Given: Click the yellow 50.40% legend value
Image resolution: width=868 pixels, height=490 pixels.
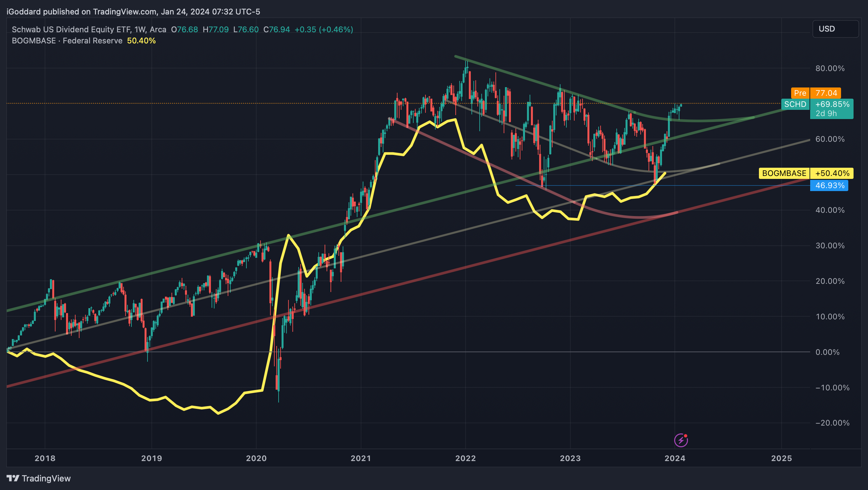Looking at the screenshot, I should (x=141, y=41).
